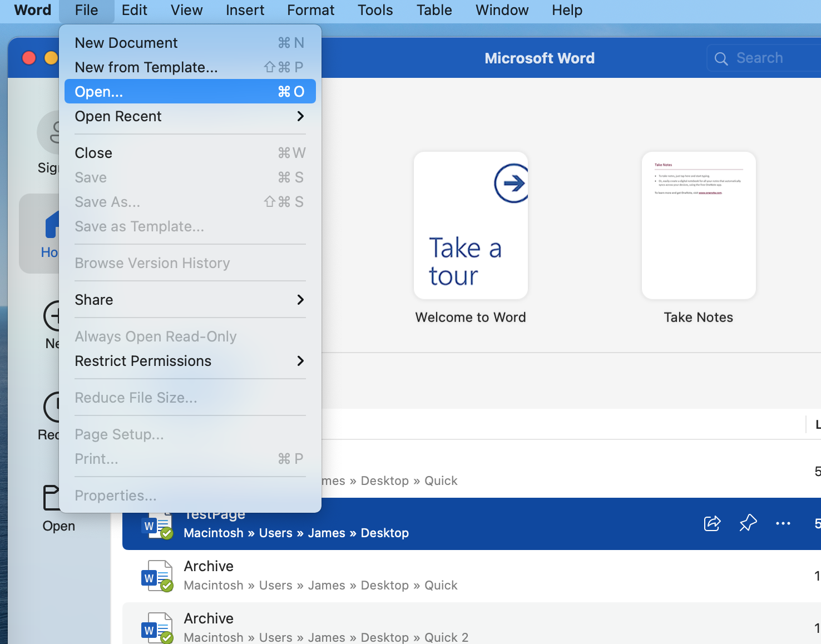Pin the TestPage document to the list
This screenshot has width=821, height=644.
748,523
